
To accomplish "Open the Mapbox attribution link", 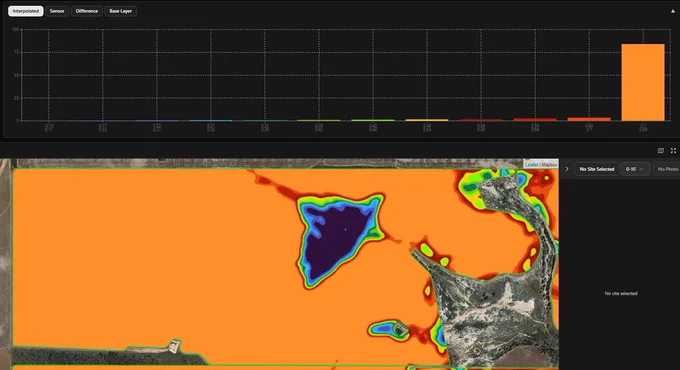I will point(549,165).
